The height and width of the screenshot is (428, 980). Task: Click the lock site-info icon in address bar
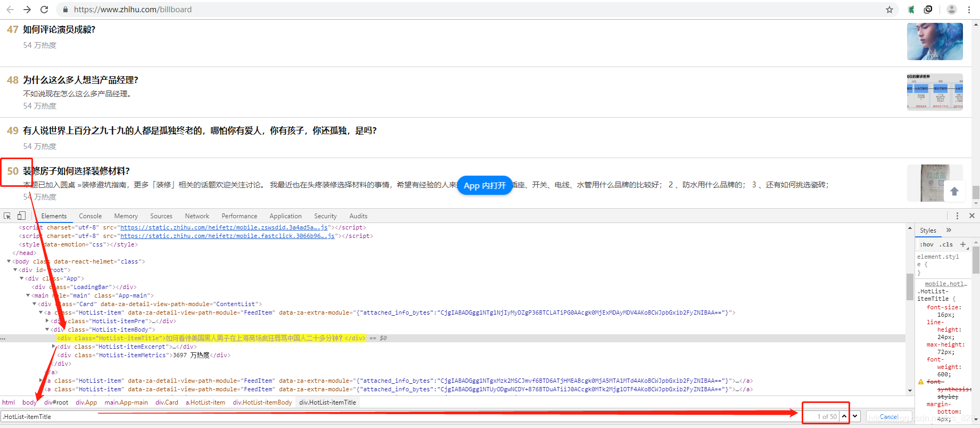[x=65, y=10]
